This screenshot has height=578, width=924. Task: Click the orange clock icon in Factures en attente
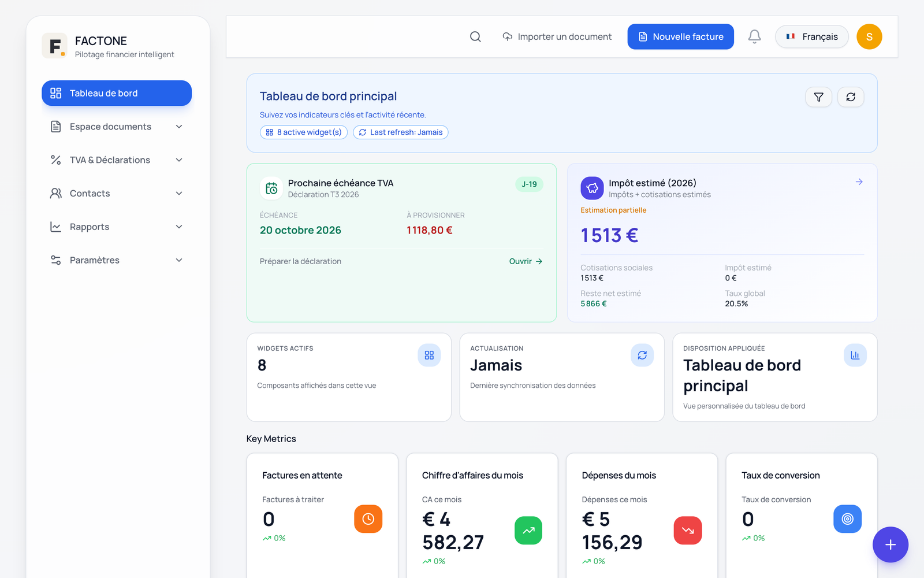368,518
